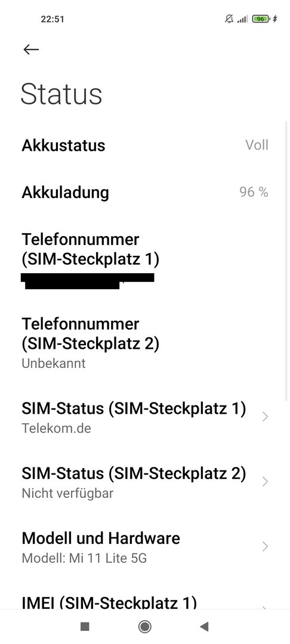The image size is (290, 644).
Task: Click the vertical scrollbar on right edge
Action: (286, 261)
